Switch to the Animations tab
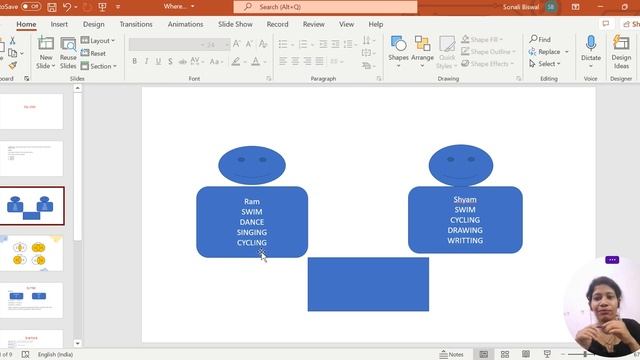 [185, 24]
